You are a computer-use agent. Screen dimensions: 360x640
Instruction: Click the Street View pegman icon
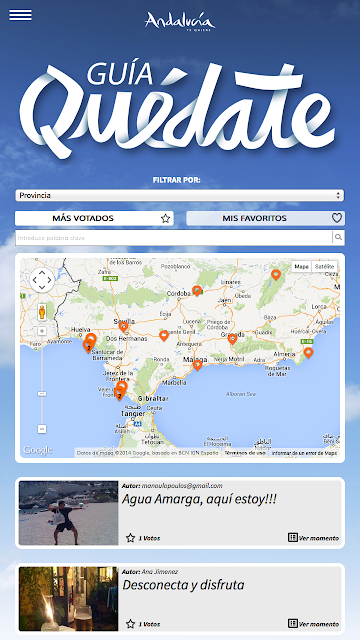coord(42,312)
